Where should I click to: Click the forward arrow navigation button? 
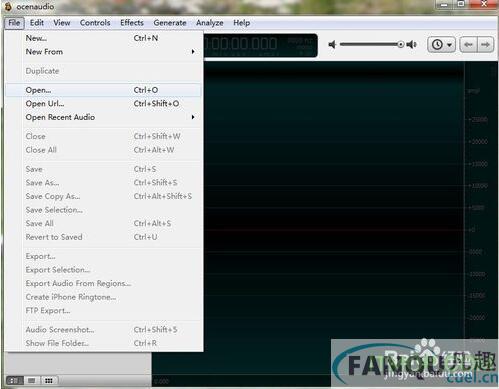486,45
